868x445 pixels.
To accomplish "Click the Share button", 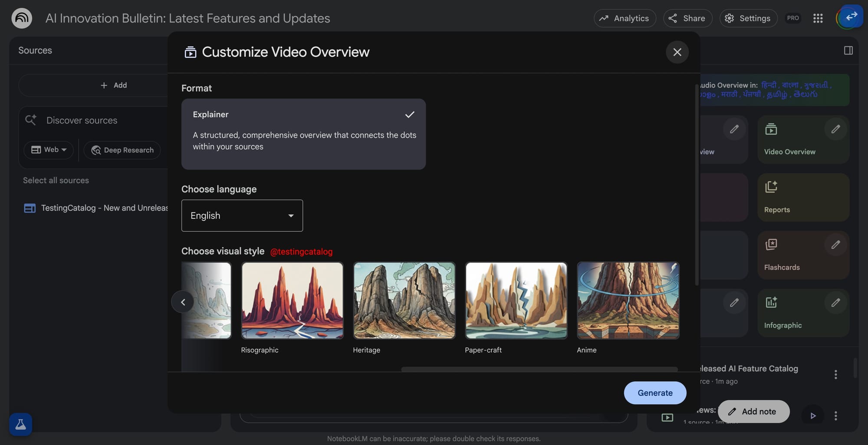I will click(687, 18).
